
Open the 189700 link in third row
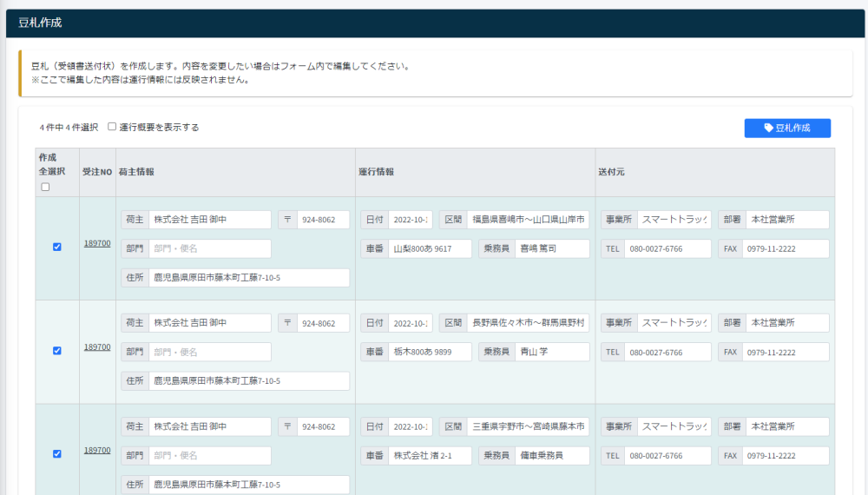(97, 451)
